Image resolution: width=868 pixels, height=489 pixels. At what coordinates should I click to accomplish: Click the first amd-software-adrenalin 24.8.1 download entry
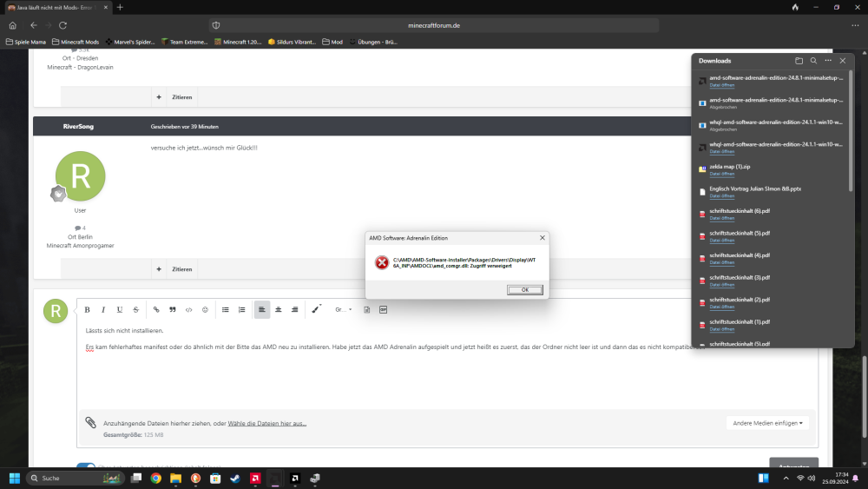[x=771, y=81]
